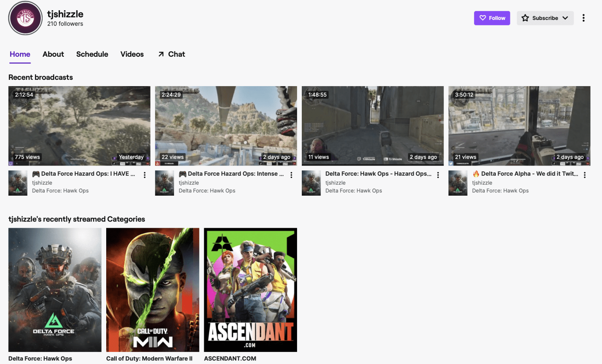Click the Follow button

click(492, 18)
